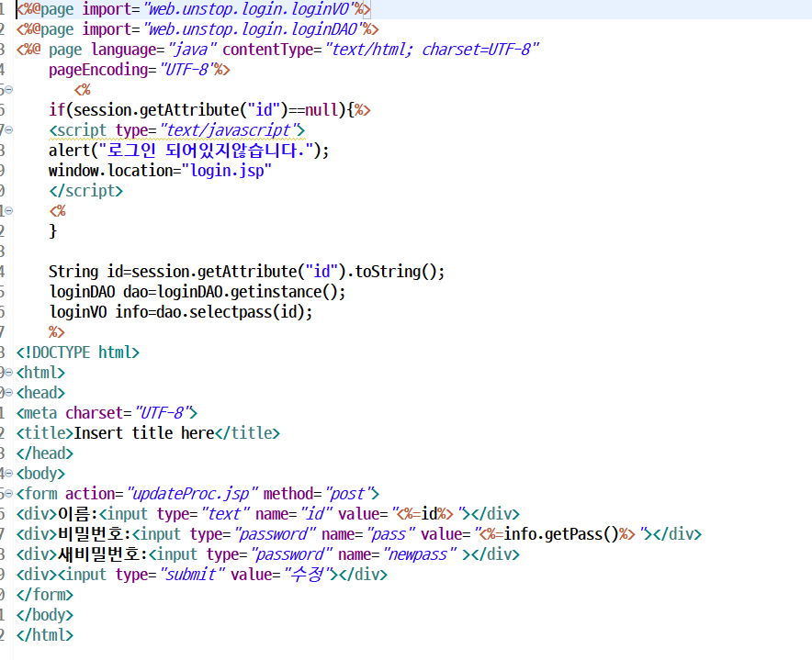This screenshot has height=660, width=812.
Task: Click the "submit" type value
Action: click(193, 575)
